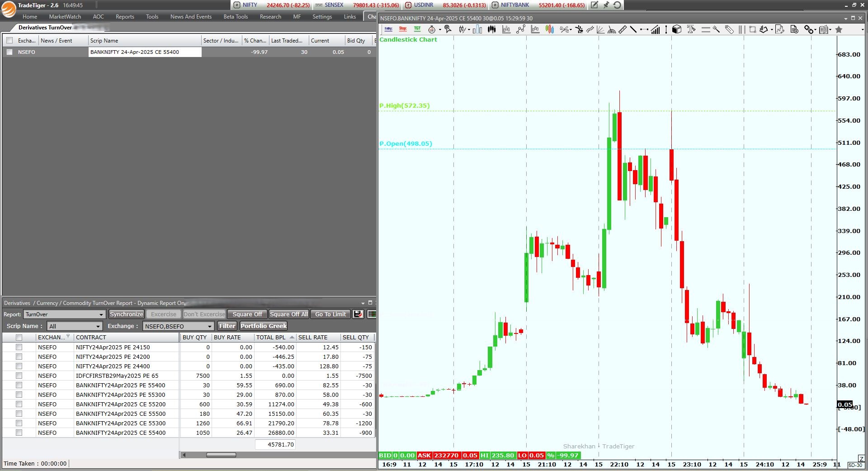This screenshot has width=868, height=471.
Task: Select the ruler measuring tool
Action: pyautogui.click(x=622, y=29)
